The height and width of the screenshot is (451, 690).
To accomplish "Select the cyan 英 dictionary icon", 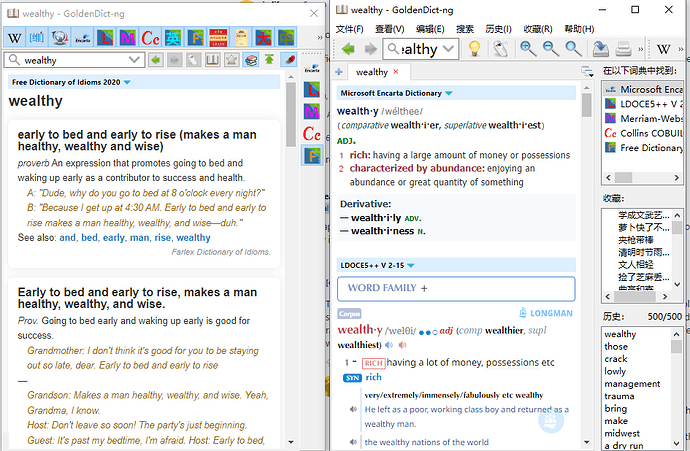I will coord(173,38).
